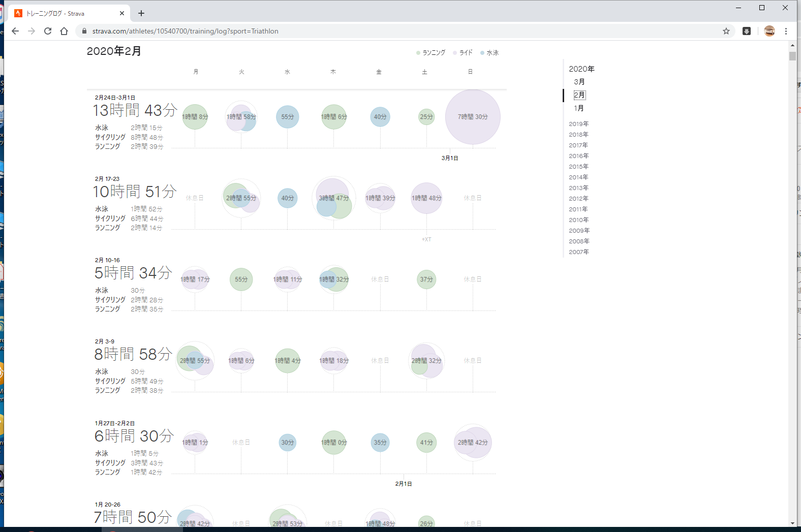Open the 1時間 1分 Monday ride bubble
The width and height of the screenshot is (801, 532).
coord(195,443)
